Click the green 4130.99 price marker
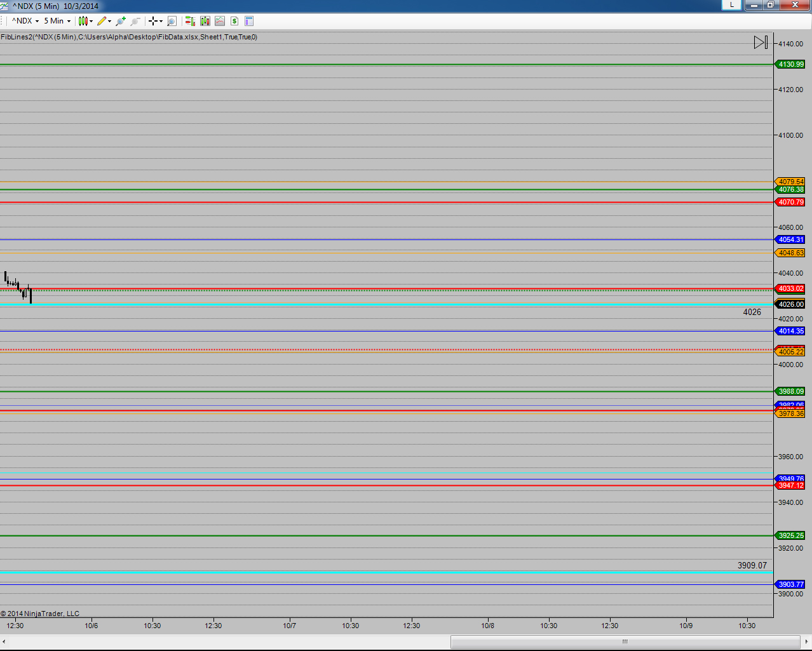Image resolution: width=812 pixels, height=651 pixels. click(790, 64)
